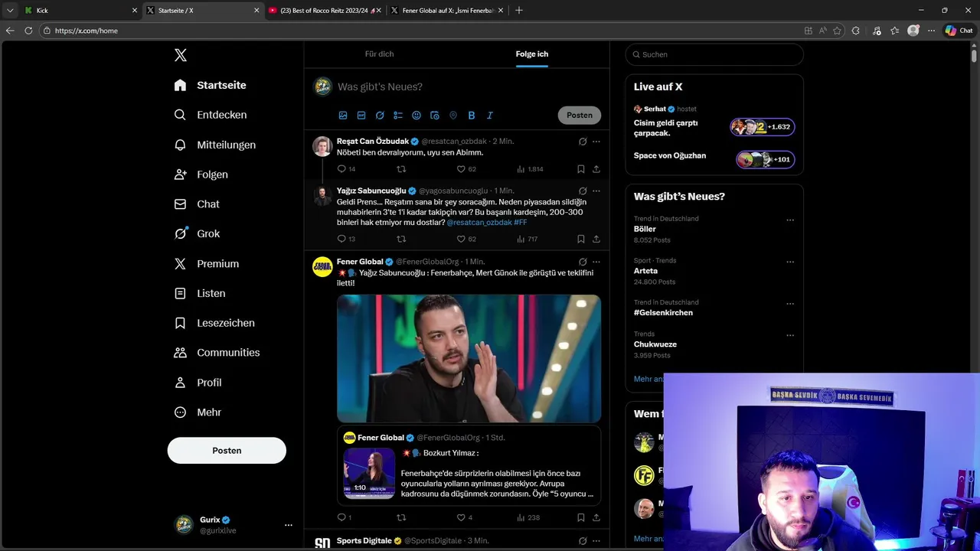Schedule the post via the composer schedule icon
Viewport: 980px width, 551px height.
[x=435, y=116]
